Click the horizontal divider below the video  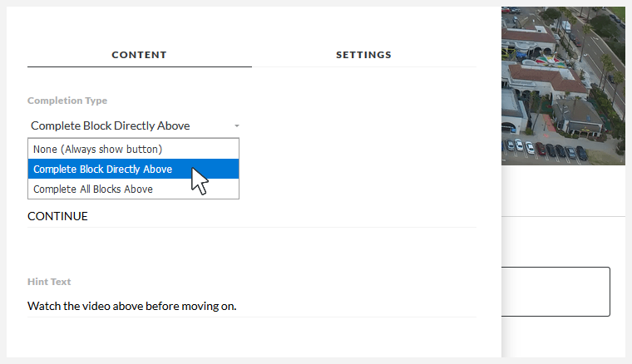click(563, 217)
